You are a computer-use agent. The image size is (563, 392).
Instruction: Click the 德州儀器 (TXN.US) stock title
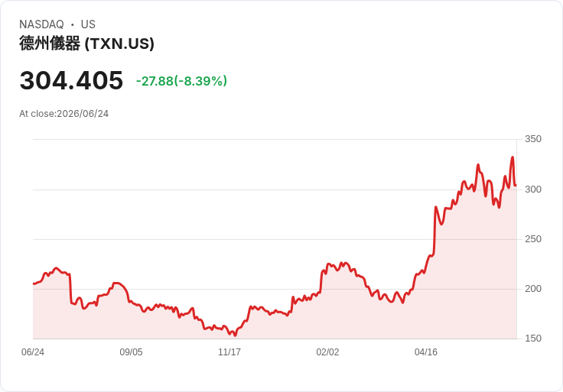pyautogui.click(x=87, y=44)
